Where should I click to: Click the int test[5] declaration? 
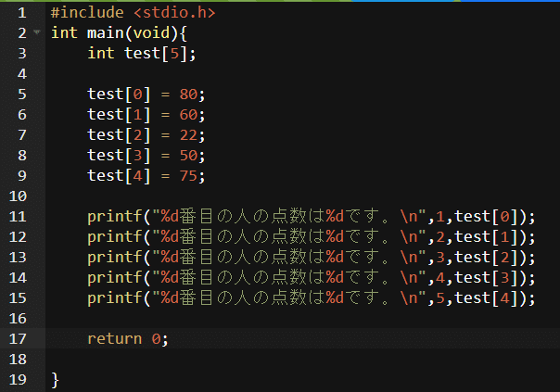click(x=142, y=54)
